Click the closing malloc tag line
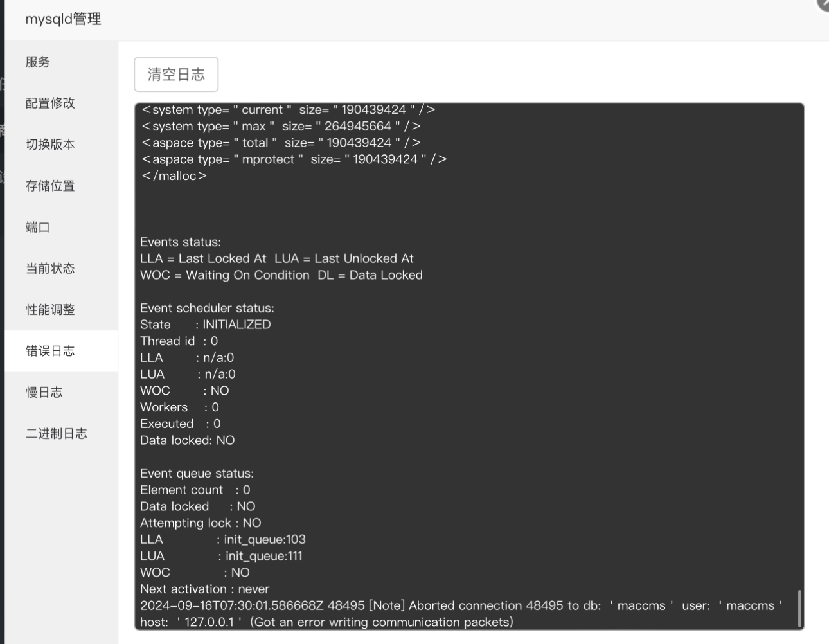The height and width of the screenshot is (644, 829). click(174, 175)
